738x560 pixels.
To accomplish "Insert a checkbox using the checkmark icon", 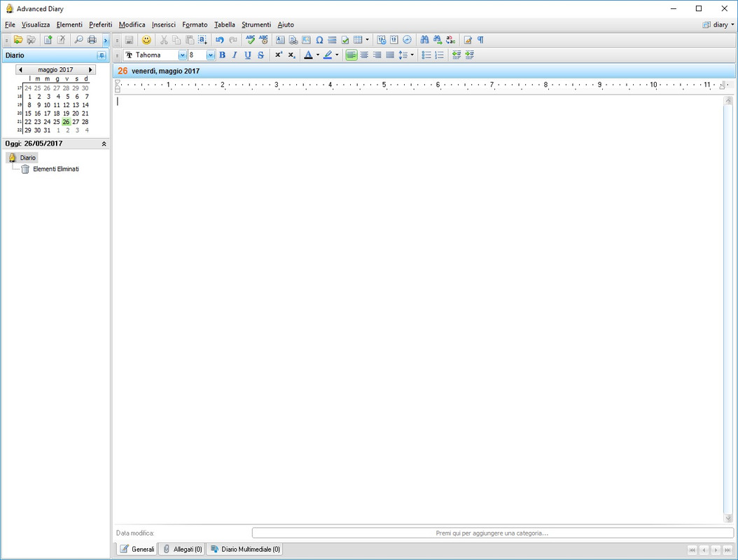I will (x=345, y=40).
